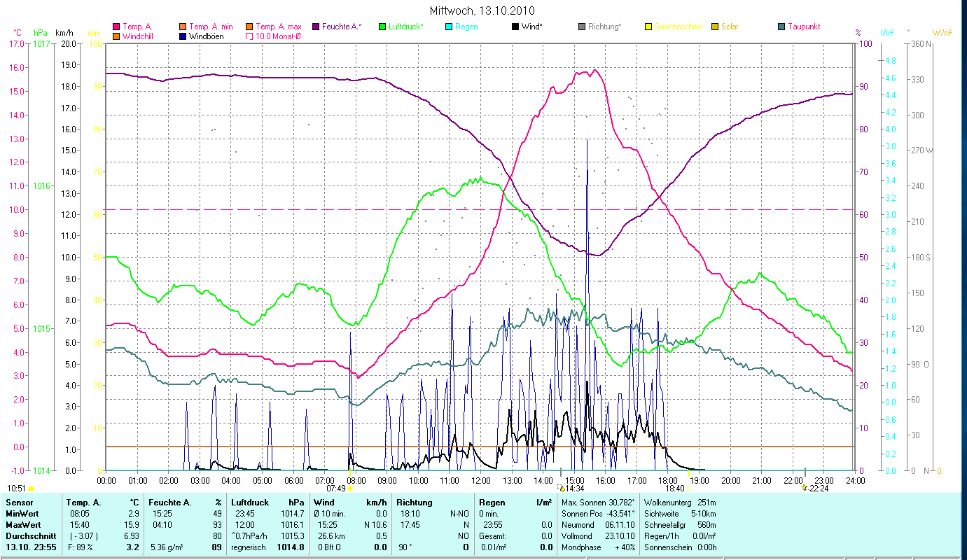Click the 'N 10.6' maximum wind value

tap(375, 525)
